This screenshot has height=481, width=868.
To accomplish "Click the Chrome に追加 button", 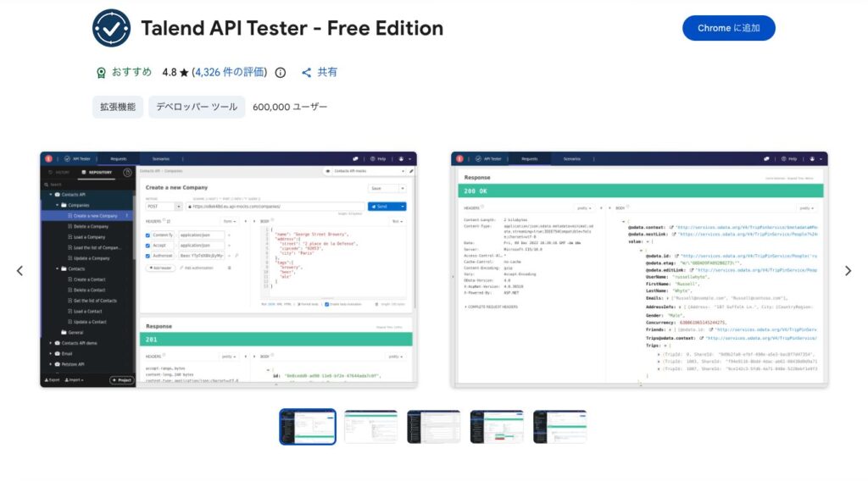I will click(x=729, y=28).
